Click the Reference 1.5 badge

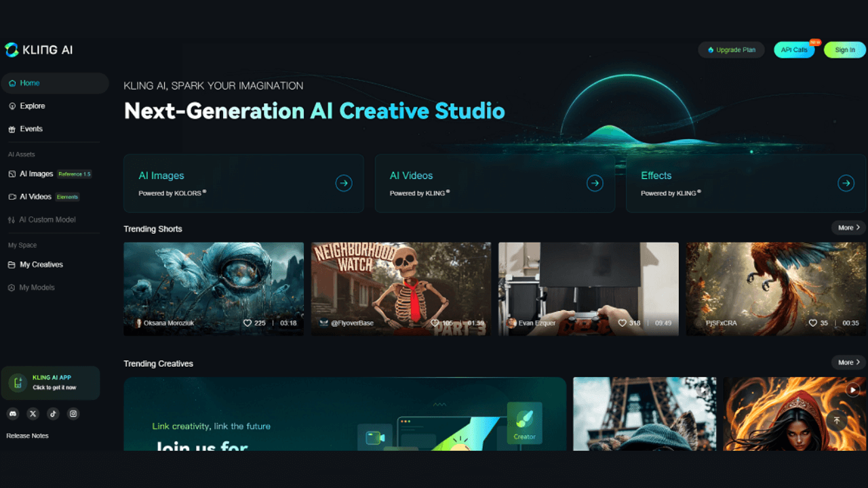[x=75, y=174]
